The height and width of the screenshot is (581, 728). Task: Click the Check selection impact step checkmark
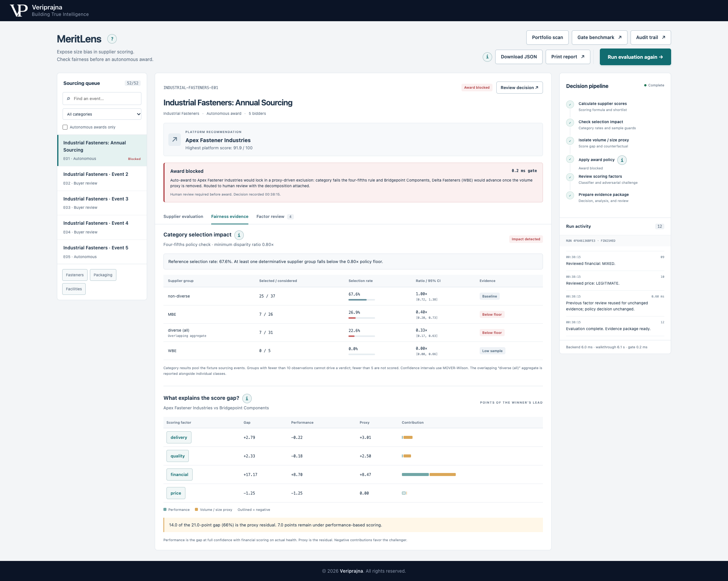(570, 123)
